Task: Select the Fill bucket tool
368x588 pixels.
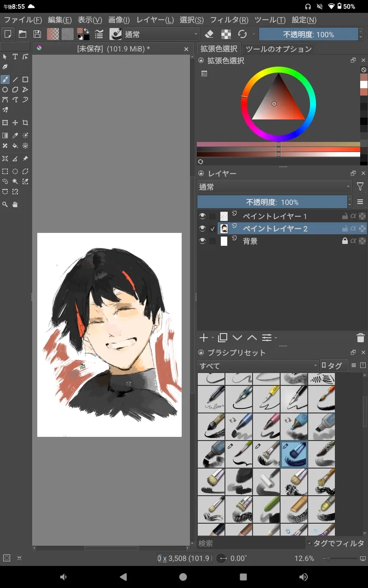Action: 15,146
